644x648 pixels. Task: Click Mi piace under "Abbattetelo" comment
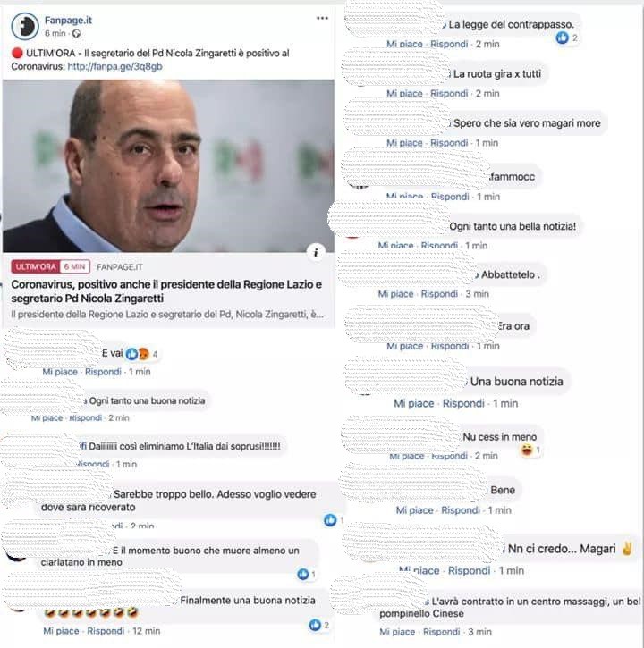pyautogui.click(x=395, y=294)
